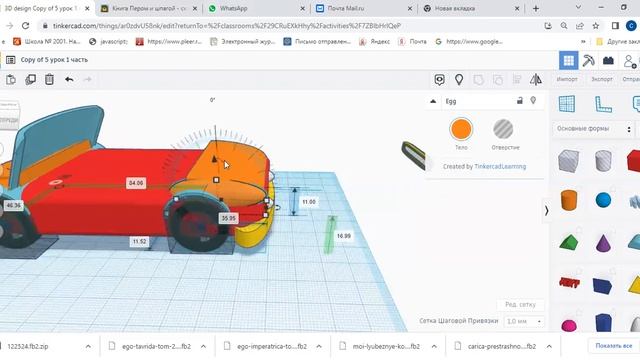This screenshot has width=640, height=360.
Task: Open options for 122524.fb2.zip download
Action: tap(88, 347)
